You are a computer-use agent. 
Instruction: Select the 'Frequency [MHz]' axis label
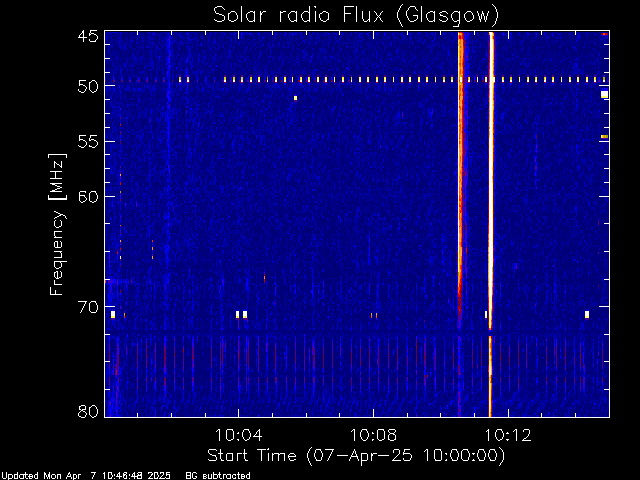pos(57,224)
